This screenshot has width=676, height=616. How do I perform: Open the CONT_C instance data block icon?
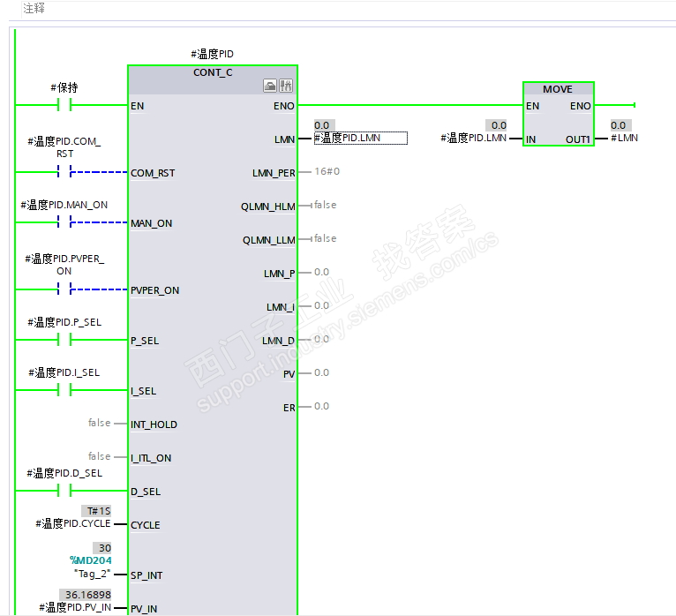pos(270,86)
